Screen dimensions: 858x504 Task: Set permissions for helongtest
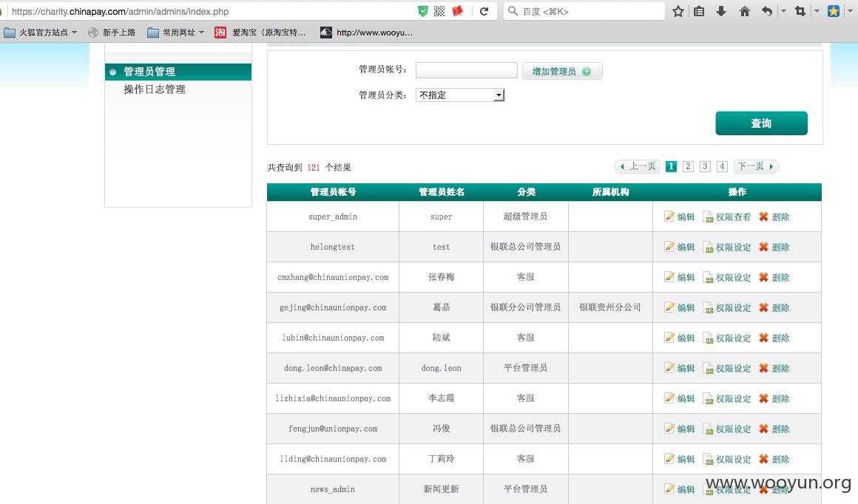point(726,247)
